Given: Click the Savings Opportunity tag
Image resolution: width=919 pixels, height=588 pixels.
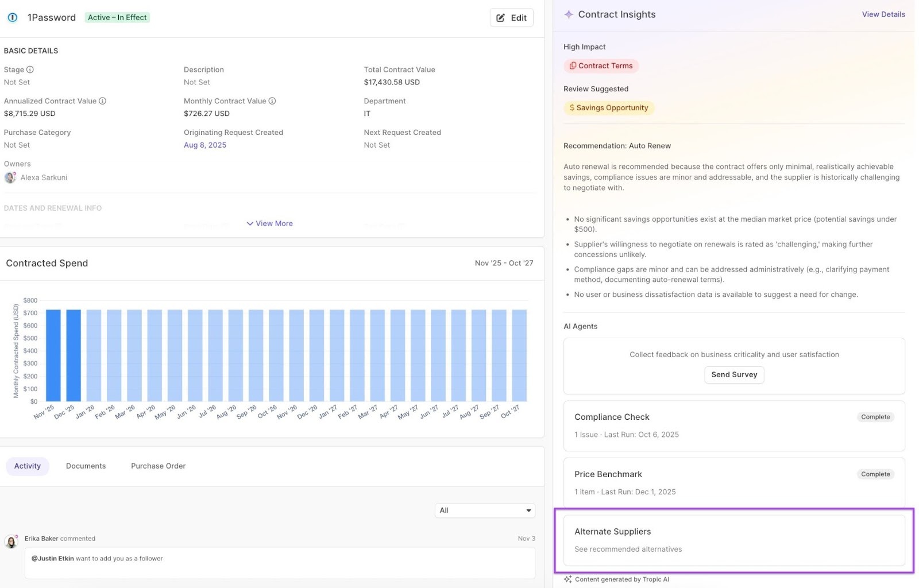Looking at the screenshot, I should click(608, 108).
